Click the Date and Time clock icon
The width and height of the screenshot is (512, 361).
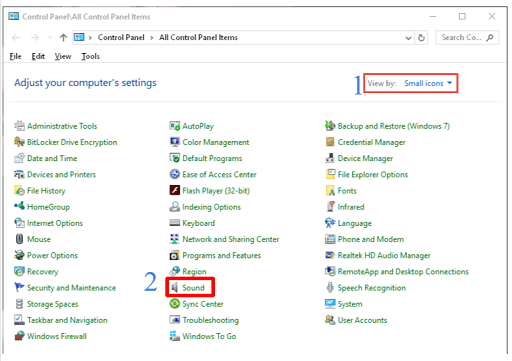pos(19,158)
